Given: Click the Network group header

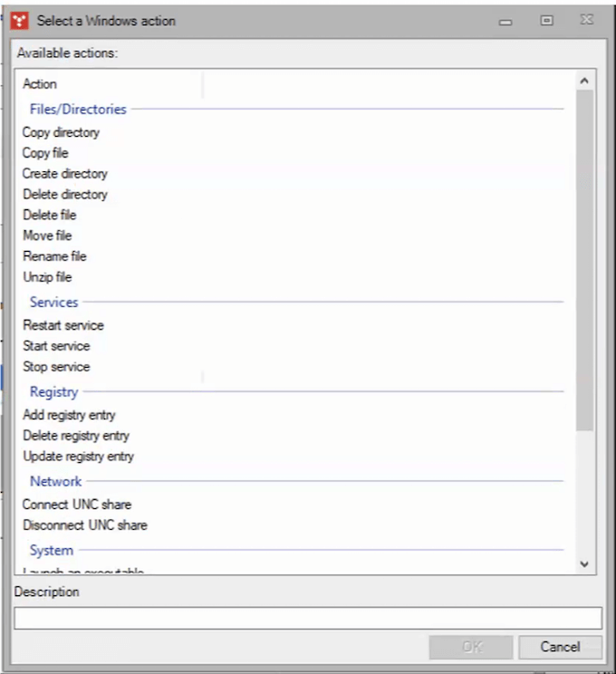Looking at the screenshot, I should pos(55,481).
